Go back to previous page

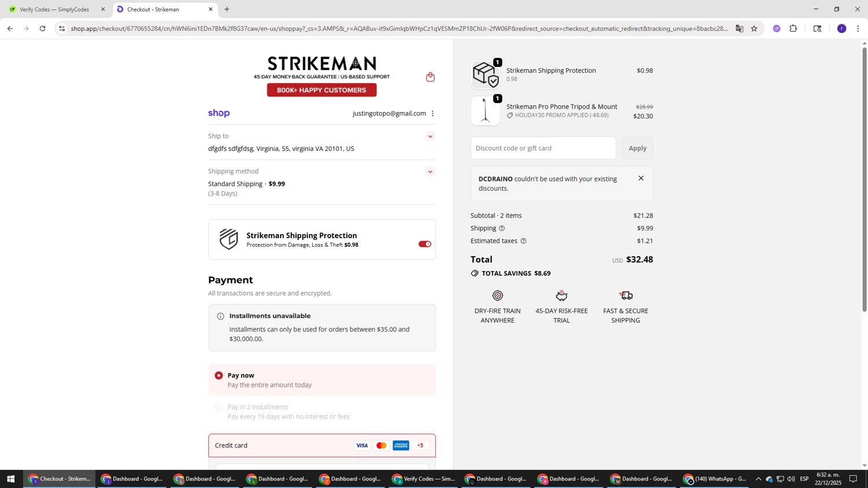pos(10,28)
